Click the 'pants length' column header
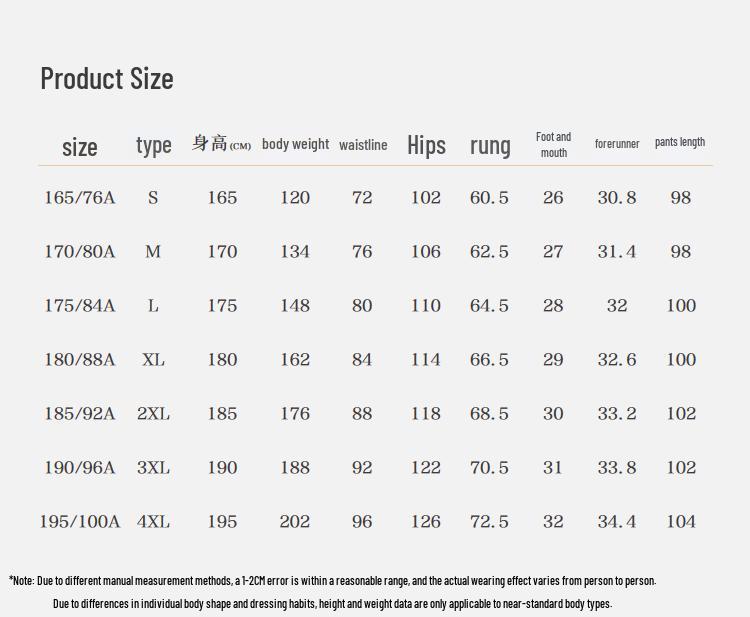 pos(680,142)
